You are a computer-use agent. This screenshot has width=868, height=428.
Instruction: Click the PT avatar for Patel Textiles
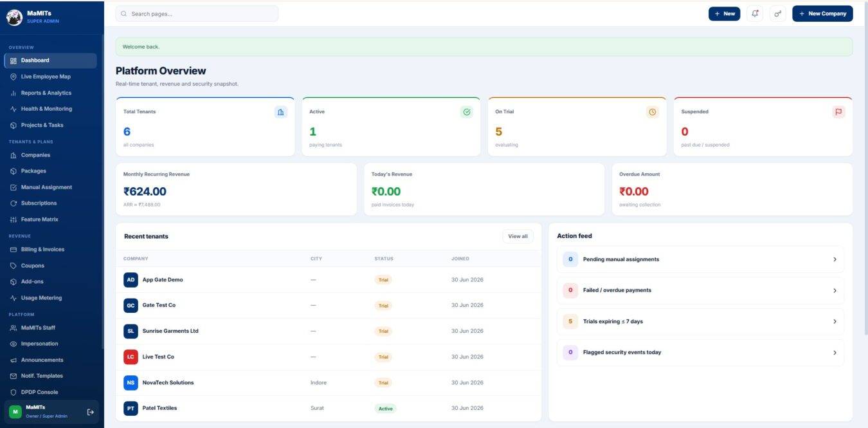click(131, 408)
